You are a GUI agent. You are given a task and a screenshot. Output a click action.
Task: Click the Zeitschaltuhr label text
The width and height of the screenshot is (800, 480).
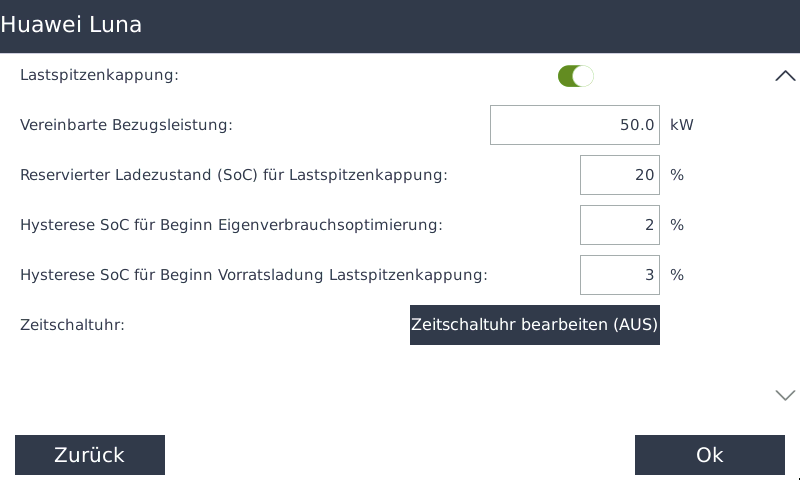coord(72,325)
